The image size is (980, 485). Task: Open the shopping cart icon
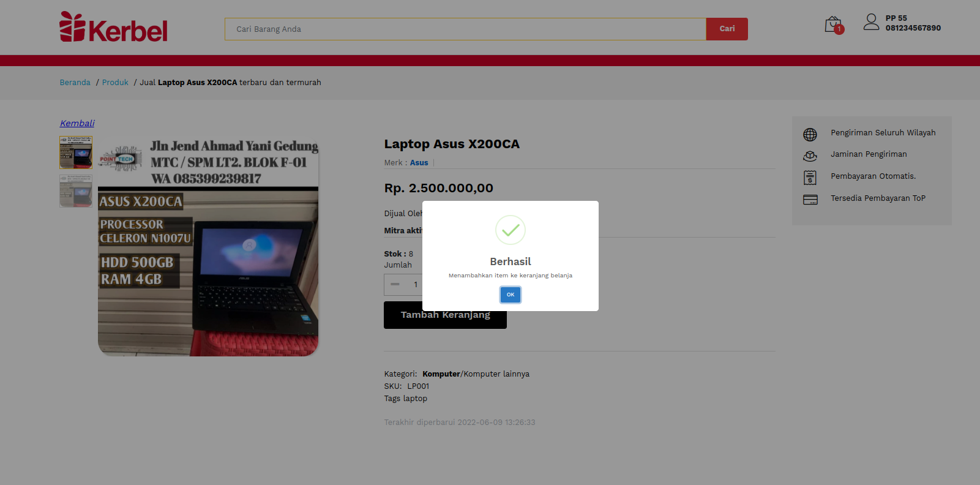tap(833, 24)
